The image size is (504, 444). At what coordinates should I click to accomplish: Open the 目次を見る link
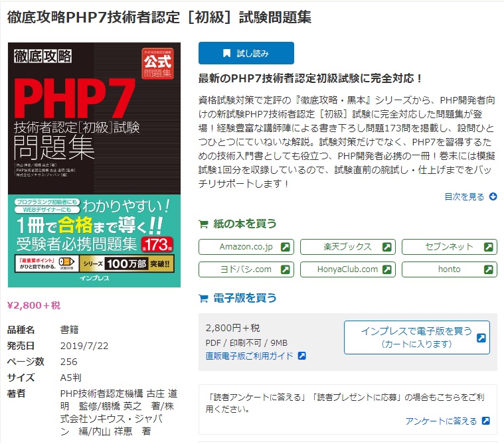pos(464,196)
